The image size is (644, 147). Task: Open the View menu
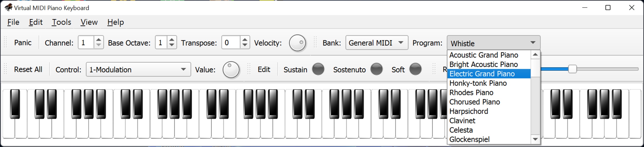[x=89, y=22]
